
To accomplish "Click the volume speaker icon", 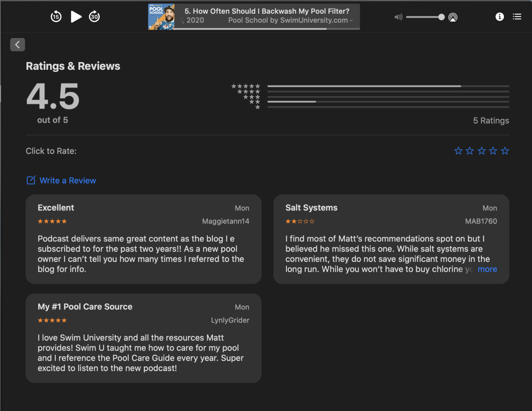I will tap(398, 17).
